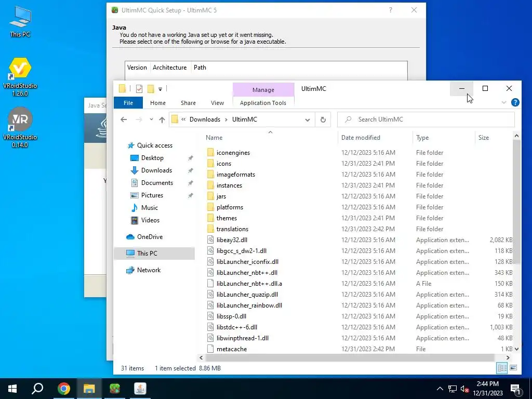532x399 pixels.
Task: Show hidden system tray icons
Action: [440, 389]
